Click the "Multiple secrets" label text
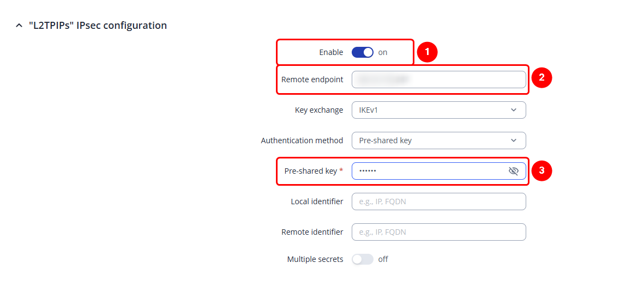 click(x=315, y=259)
